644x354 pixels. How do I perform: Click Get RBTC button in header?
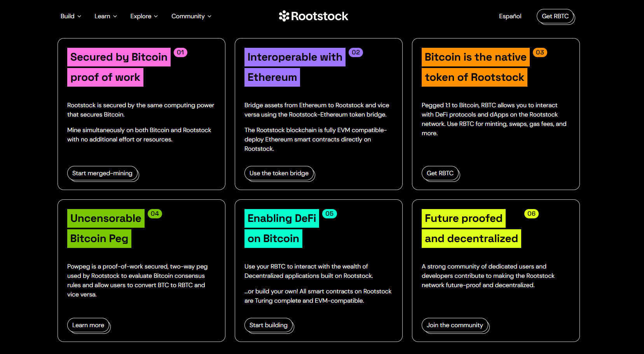tap(555, 16)
